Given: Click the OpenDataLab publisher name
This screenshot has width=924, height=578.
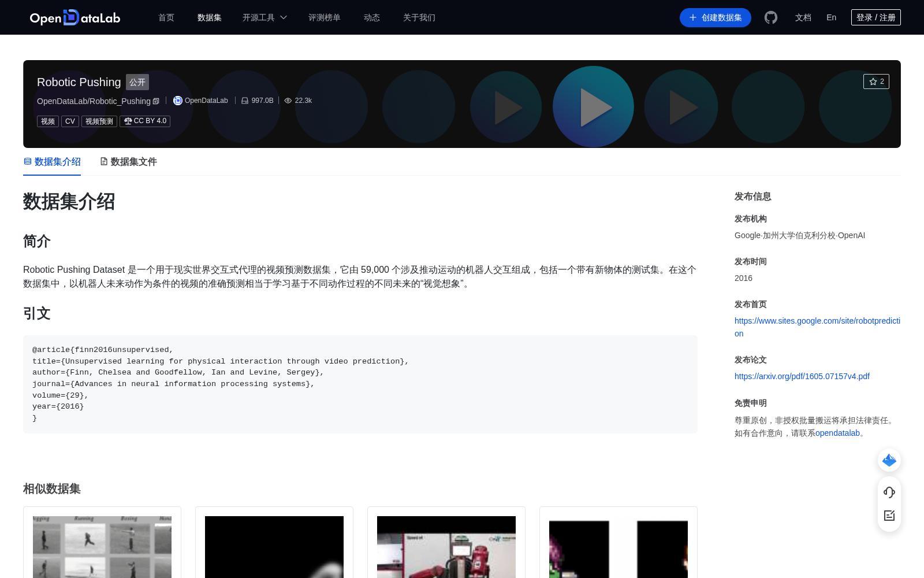Looking at the screenshot, I should tap(206, 101).
